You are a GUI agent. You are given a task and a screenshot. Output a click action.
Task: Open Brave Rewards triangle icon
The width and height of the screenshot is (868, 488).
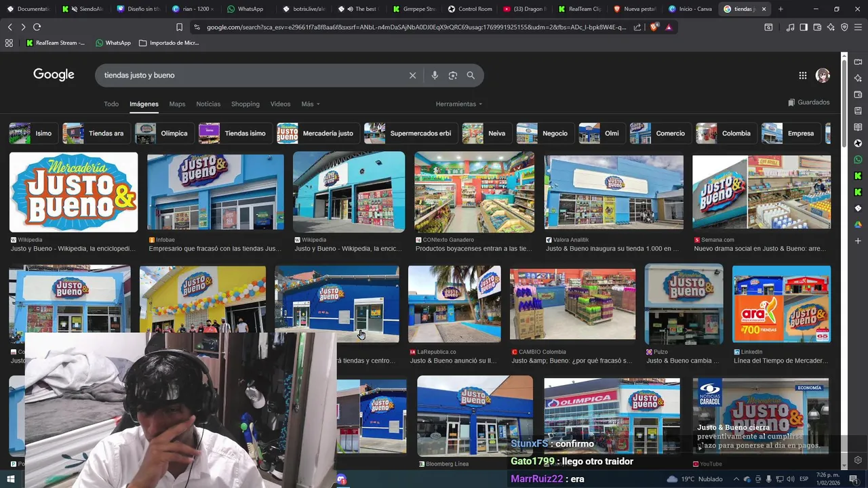pyautogui.click(x=669, y=27)
